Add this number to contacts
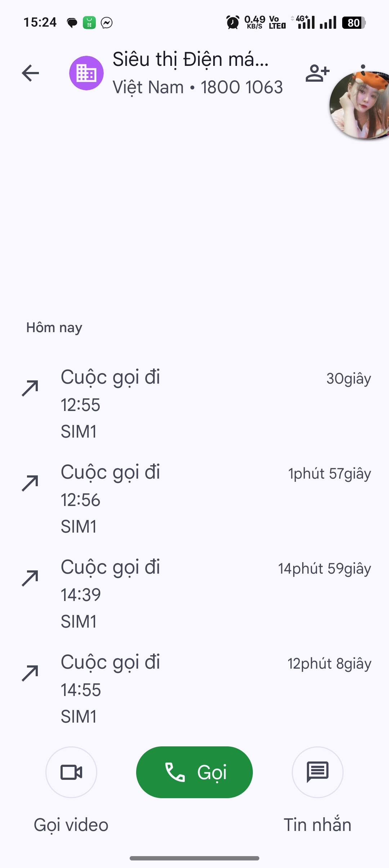The width and height of the screenshot is (389, 868). tap(317, 73)
